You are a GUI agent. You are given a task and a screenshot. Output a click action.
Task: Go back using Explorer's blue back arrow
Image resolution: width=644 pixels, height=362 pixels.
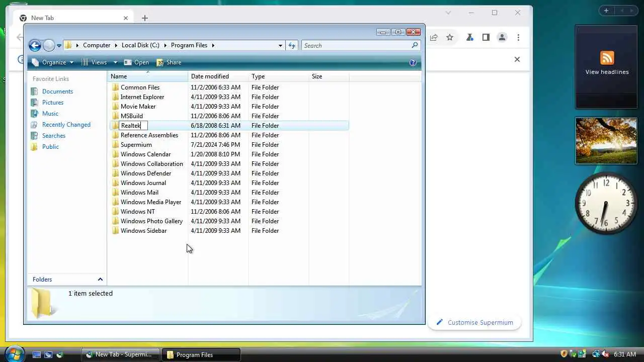click(x=35, y=46)
